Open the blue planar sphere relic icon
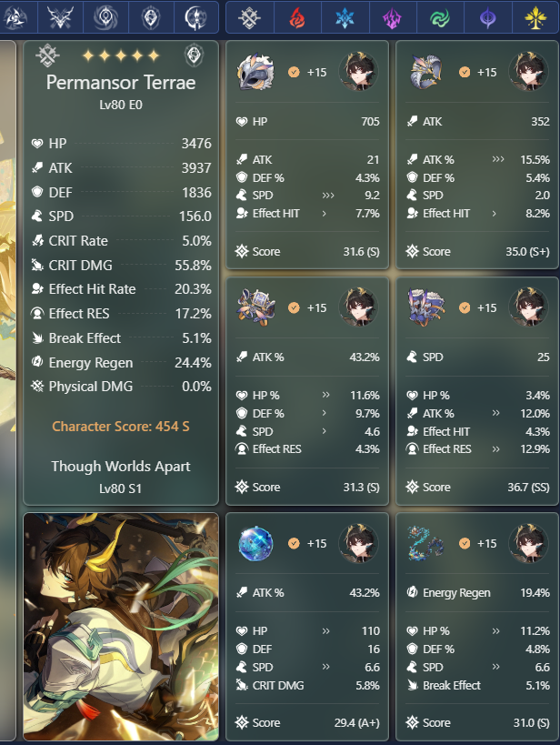Screen dimensions: 560x745 click(255, 543)
